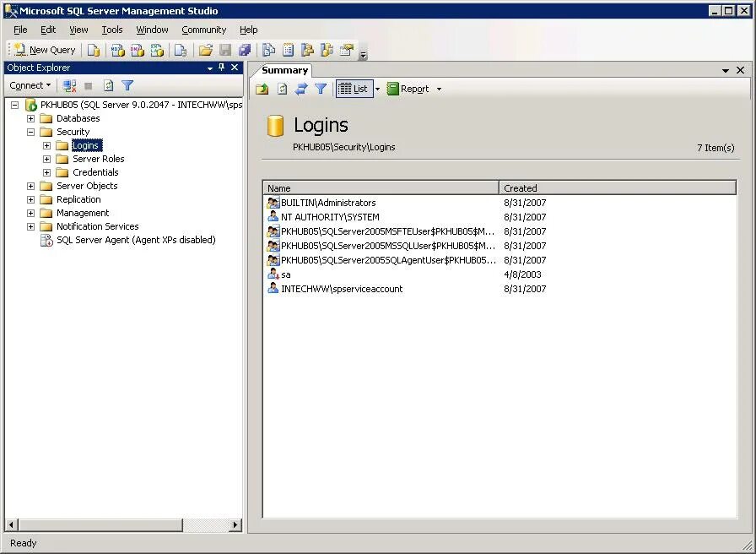This screenshot has width=756, height=554.
Task: Open the Tools menu
Action: [x=112, y=30]
